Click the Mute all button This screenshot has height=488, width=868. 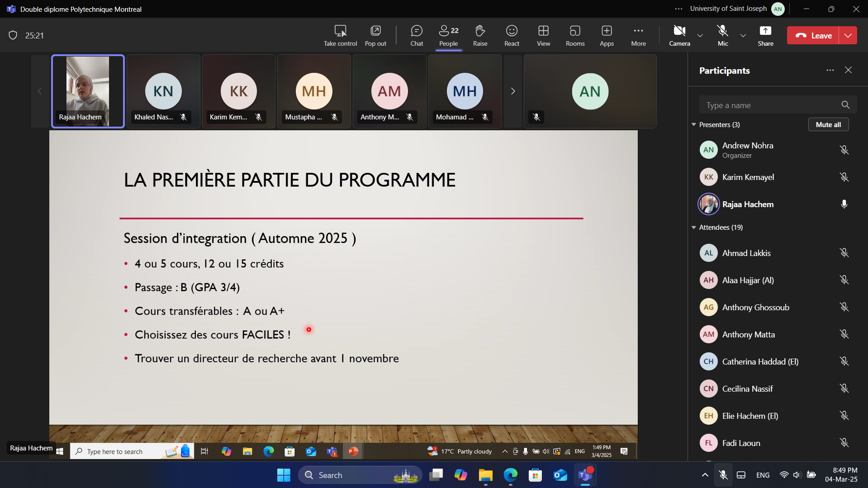coord(828,124)
